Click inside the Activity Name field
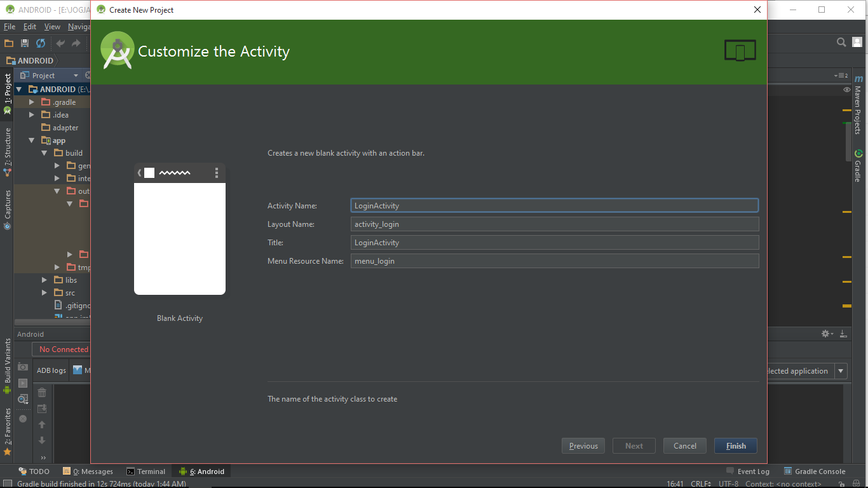The image size is (868, 488). [x=553, y=205]
